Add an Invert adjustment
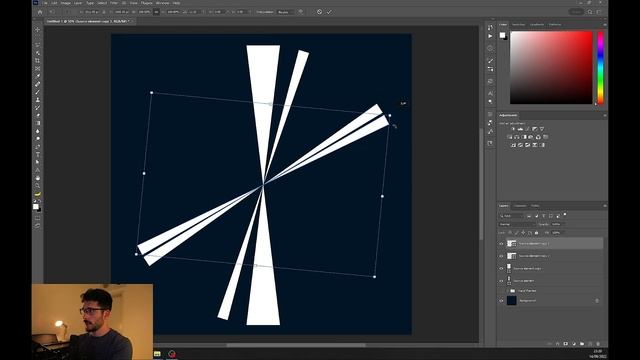The height and width of the screenshot is (360, 640). 513,145
